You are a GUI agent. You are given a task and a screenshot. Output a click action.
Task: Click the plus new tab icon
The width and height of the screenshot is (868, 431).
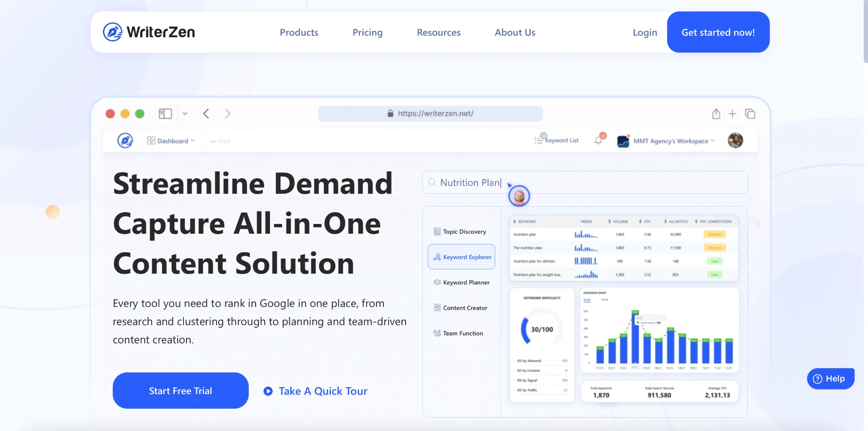tap(732, 114)
